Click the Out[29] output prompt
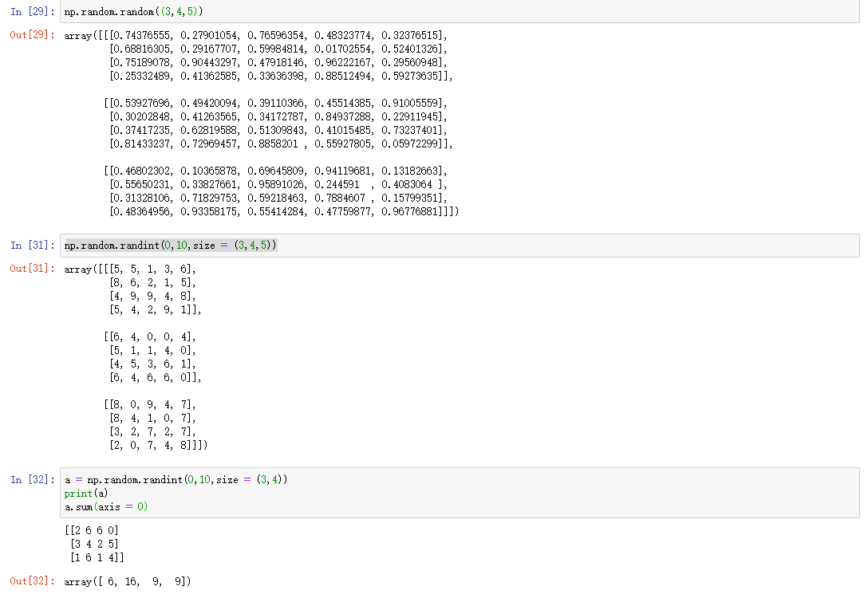 (33, 36)
